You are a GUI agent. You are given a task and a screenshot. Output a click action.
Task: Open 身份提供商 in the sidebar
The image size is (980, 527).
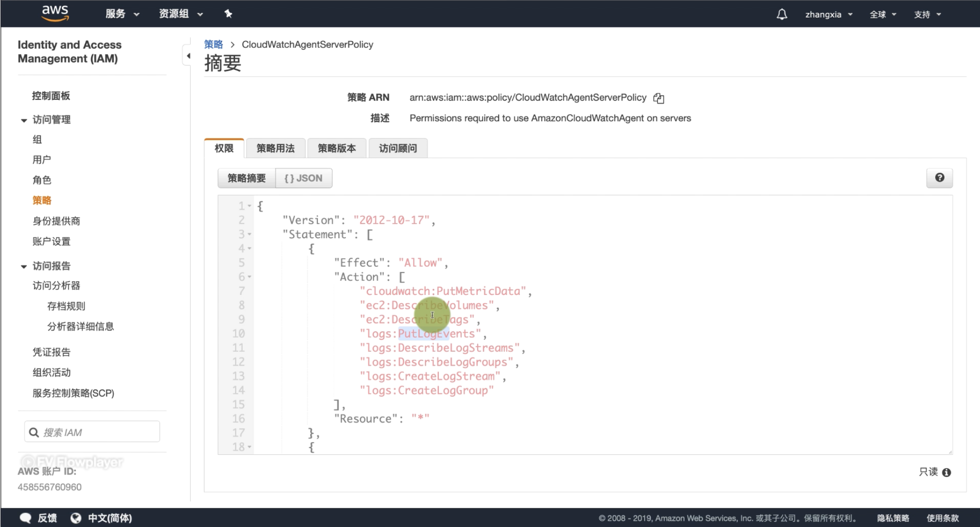tap(56, 221)
